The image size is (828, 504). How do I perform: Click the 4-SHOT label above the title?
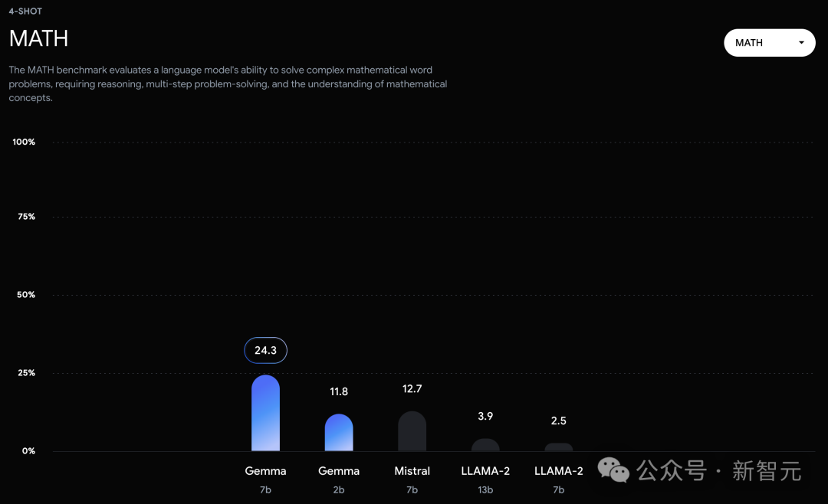click(25, 11)
